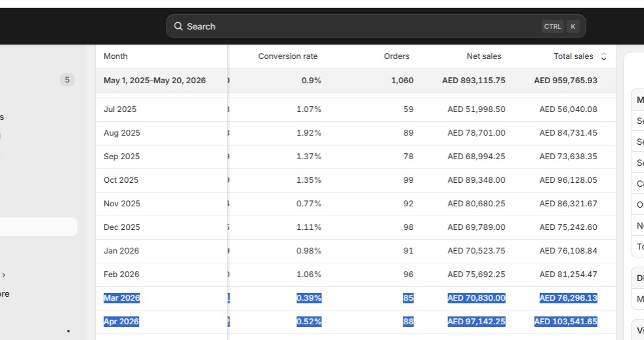Image resolution: width=644 pixels, height=340 pixels.
Task: Click total net sales AED 893,115.75
Action: (x=473, y=81)
